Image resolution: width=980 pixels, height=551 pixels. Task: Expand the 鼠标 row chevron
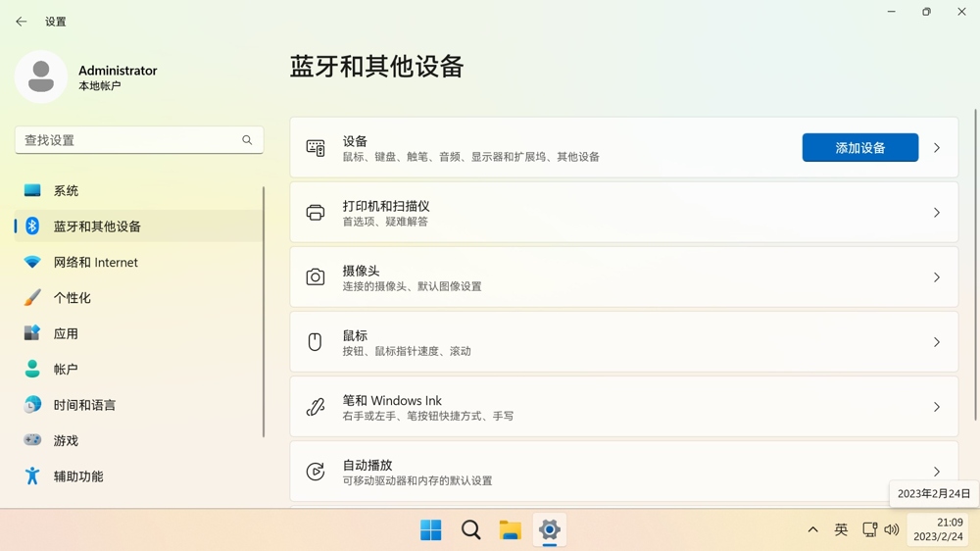tap(937, 342)
